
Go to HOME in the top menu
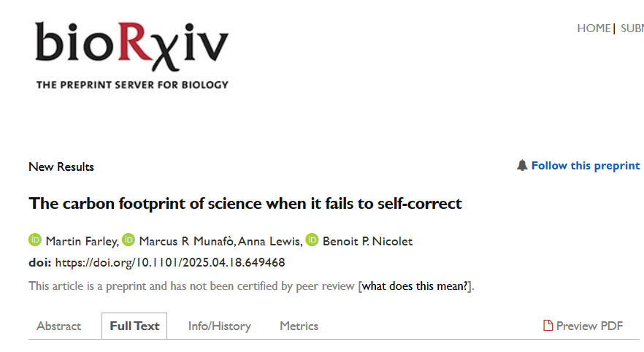594,28
